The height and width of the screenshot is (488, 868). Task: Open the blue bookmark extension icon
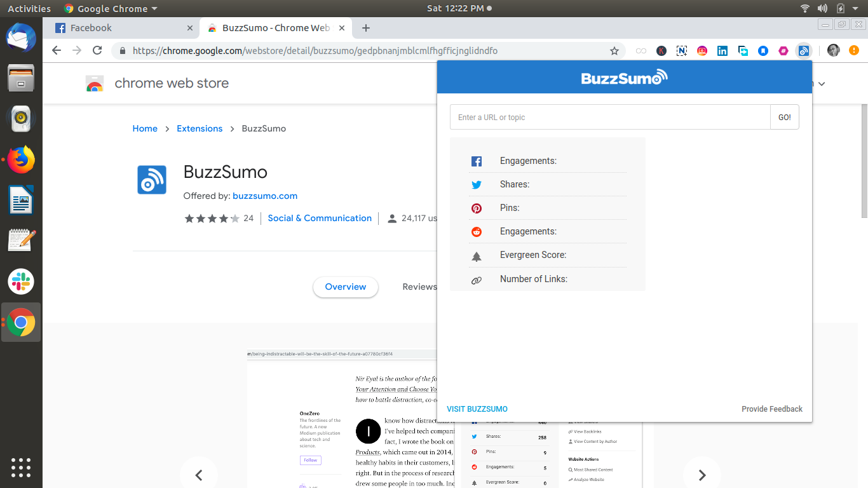tap(763, 51)
